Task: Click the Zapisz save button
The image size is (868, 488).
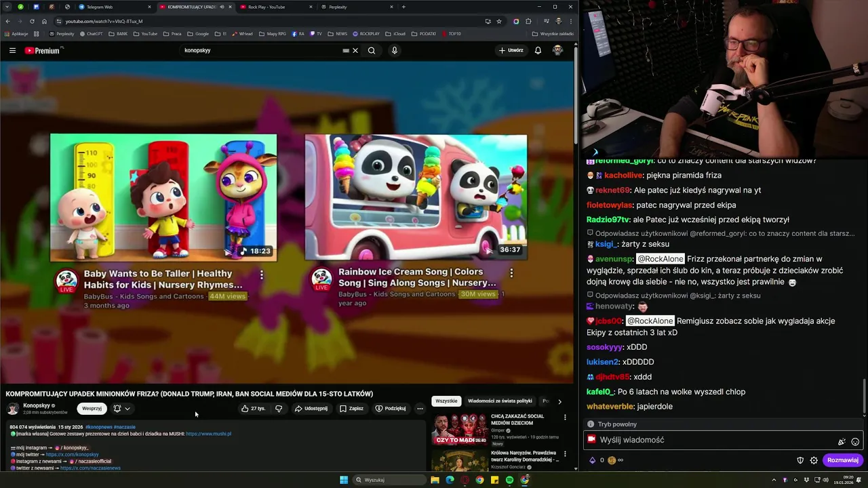Action: 352,409
